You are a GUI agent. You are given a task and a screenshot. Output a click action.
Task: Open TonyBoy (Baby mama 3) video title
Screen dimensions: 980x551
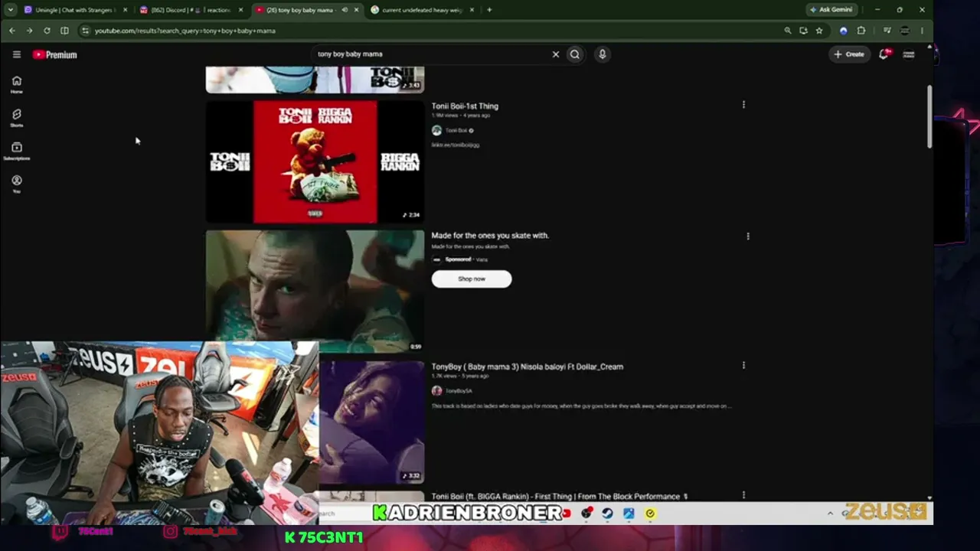[x=528, y=367]
